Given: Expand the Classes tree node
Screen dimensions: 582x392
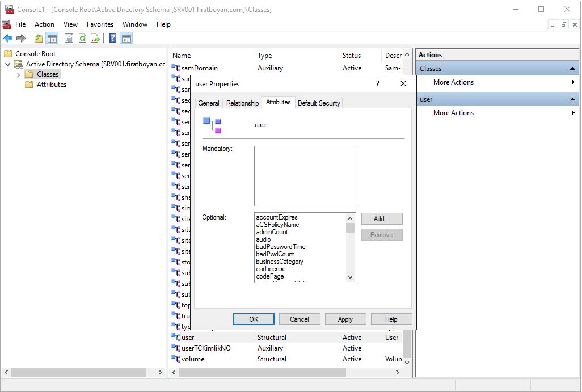Looking at the screenshot, I should click(19, 75).
